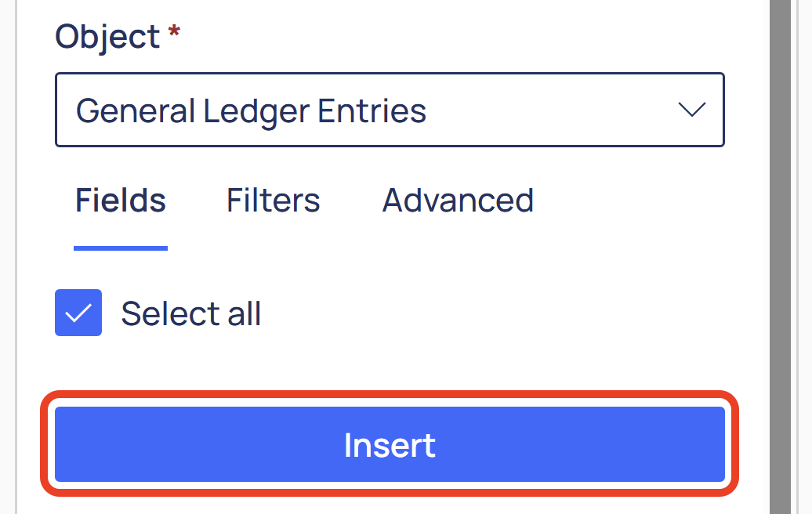Expand the General Ledger Entries combo box
This screenshot has width=812, height=514.
click(390, 110)
